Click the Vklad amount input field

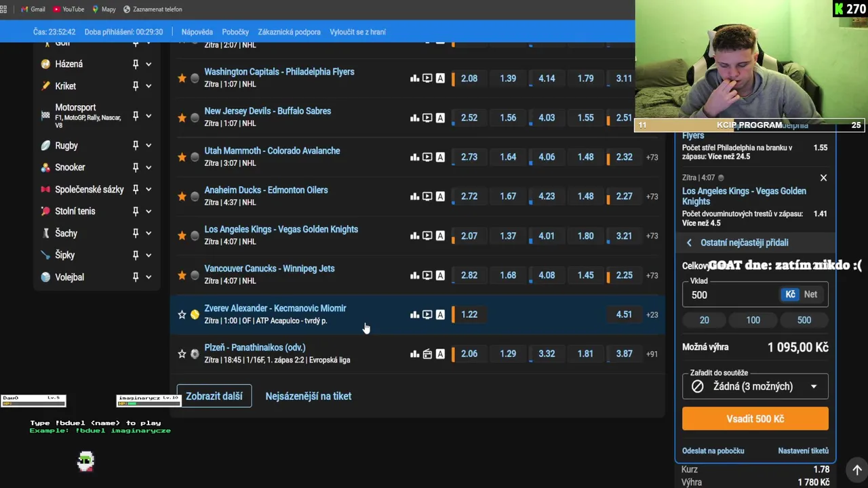click(x=731, y=295)
